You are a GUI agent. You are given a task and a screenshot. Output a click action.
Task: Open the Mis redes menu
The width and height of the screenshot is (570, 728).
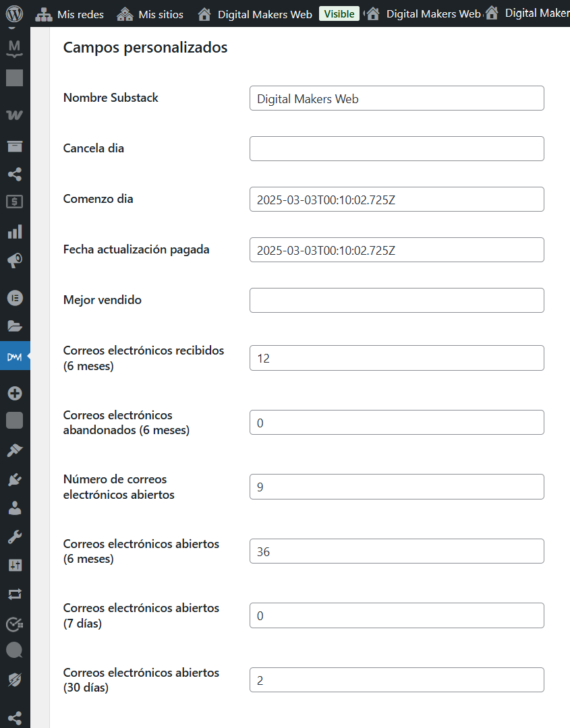[70, 13]
